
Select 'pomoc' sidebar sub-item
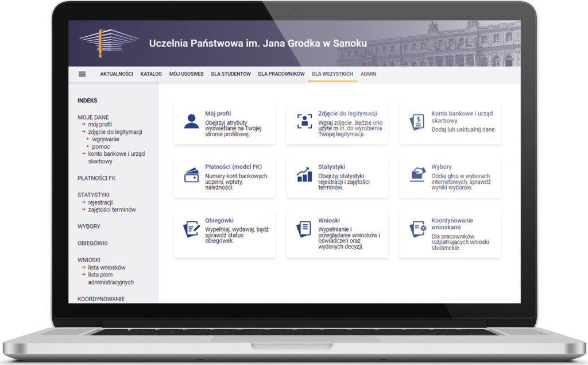tap(101, 147)
